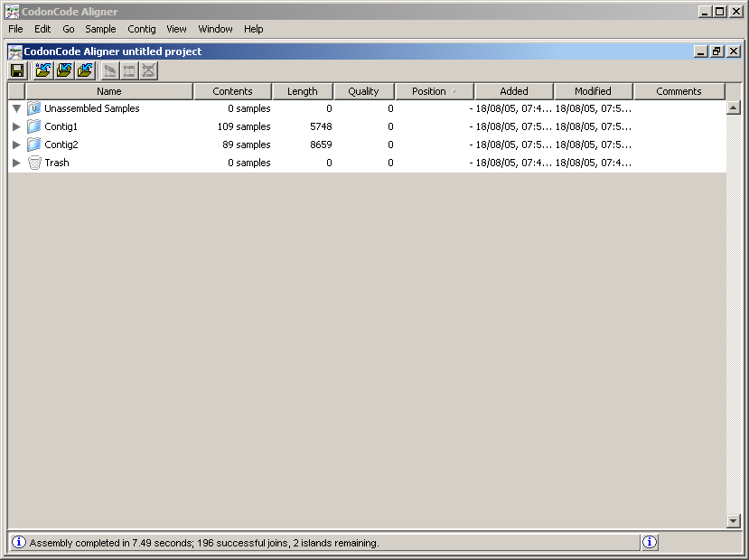Click the Contig2 folder icon

[34, 145]
